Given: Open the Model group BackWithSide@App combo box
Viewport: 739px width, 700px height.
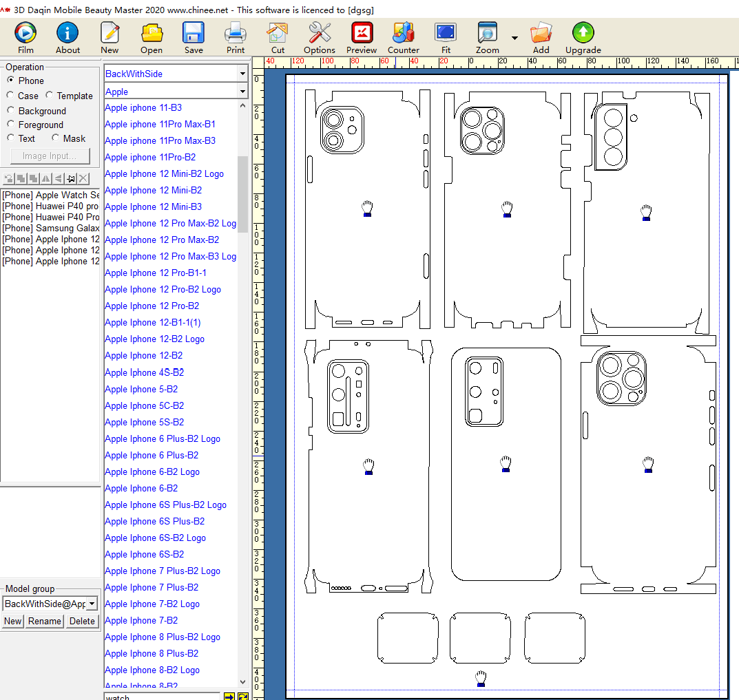Looking at the screenshot, I should (50, 604).
